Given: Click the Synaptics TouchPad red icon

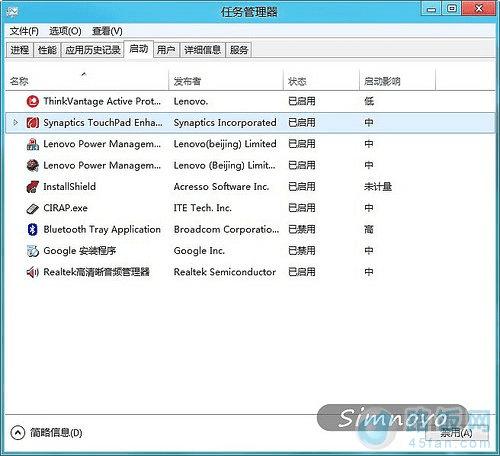Looking at the screenshot, I should pyautogui.click(x=32, y=123).
